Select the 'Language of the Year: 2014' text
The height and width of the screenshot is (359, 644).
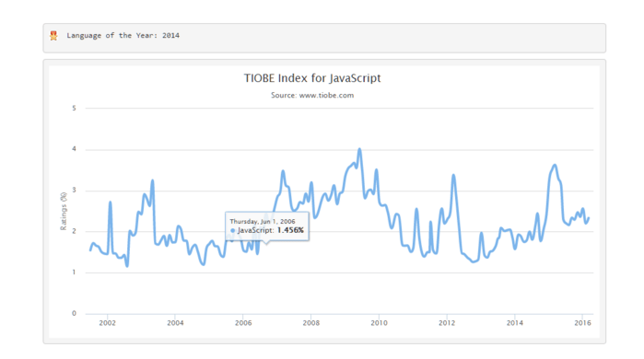click(123, 36)
